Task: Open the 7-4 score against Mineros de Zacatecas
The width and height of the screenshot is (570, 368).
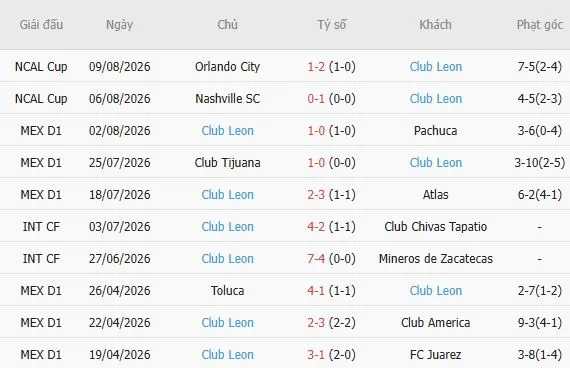Action: pyautogui.click(x=316, y=259)
